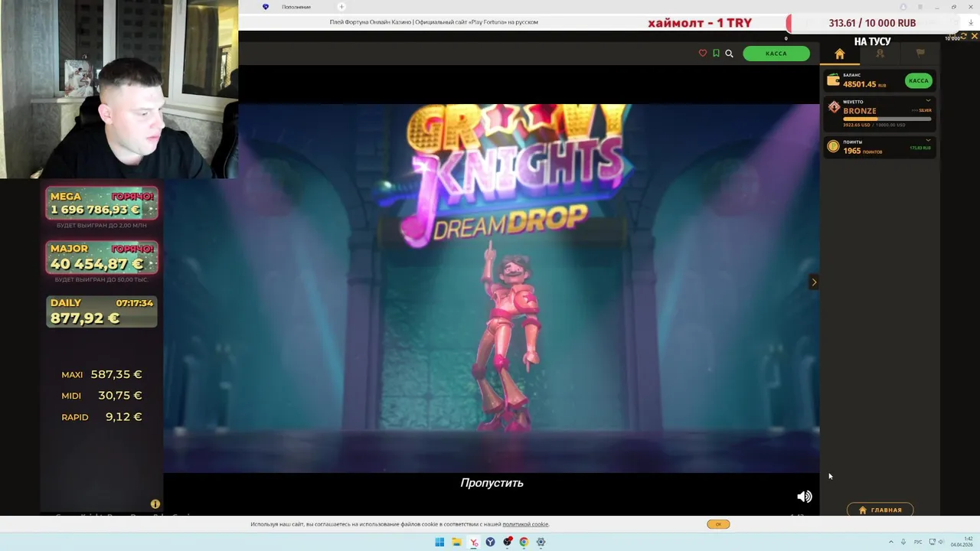Expand the points card chevron
Image resolution: width=980 pixels, height=551 pixels.
928,141
